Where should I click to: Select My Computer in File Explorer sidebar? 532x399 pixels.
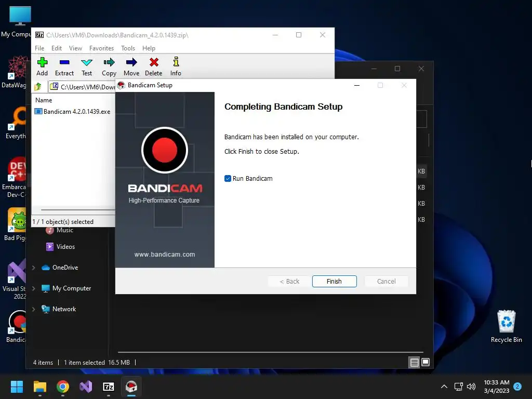[x=66, y=288]
